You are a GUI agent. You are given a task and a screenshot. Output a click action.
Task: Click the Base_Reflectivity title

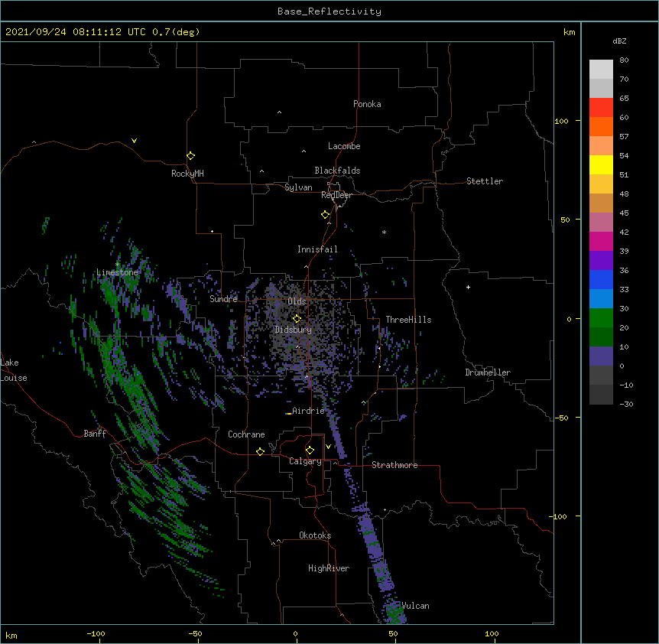(x=329, y=11)
